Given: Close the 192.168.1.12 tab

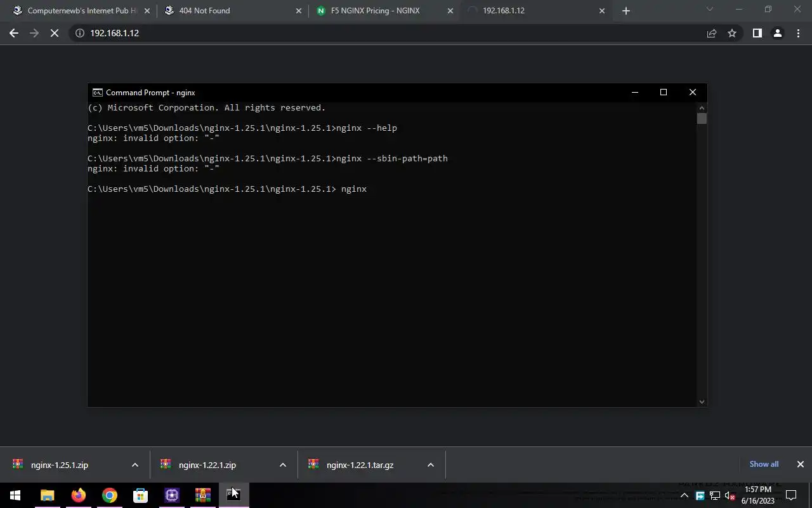Looking at the screenshot, I should tap(602, 11).
